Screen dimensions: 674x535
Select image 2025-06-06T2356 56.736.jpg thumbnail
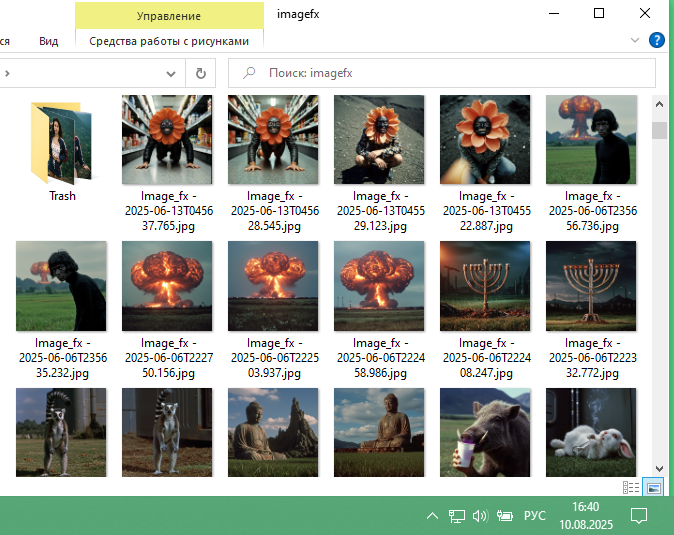tap(591, 140)
